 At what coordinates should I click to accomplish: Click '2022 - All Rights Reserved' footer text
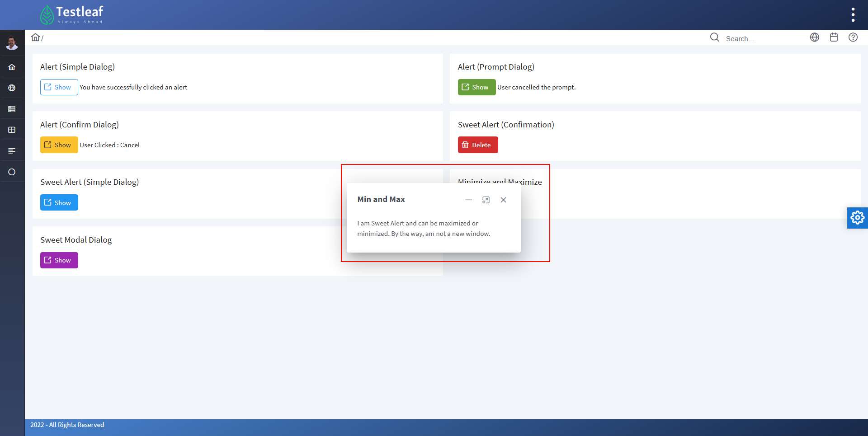tap(67, 425)
